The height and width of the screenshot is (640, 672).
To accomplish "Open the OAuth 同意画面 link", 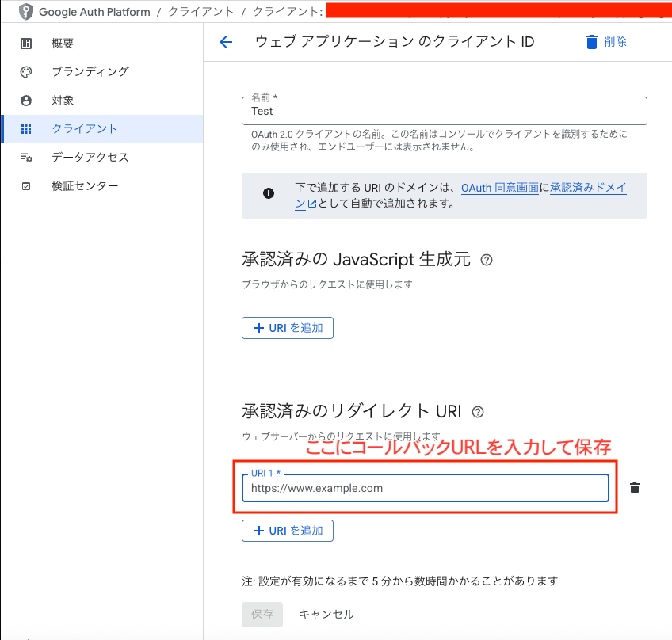I will point(500,188).
